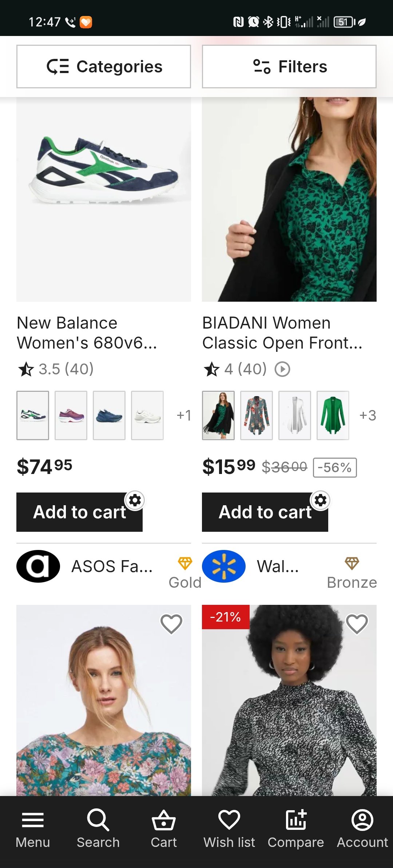Select the purple sneaker variant thumbnail
Image resolution: width=393 pixels, height=868 pixels.
click(x=71, y=415)
